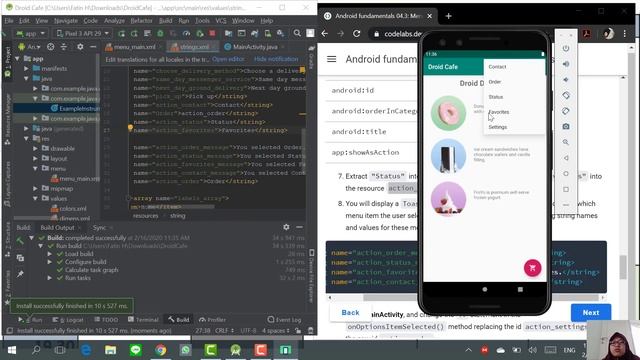Viewport: 640px width, 360px height.
Task: Click the Debug app bug icon
Action: [160, 33]
